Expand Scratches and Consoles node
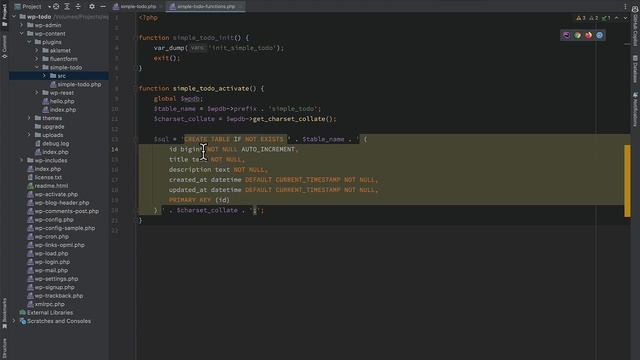Screen dimensions: 640x360 click(14, 321)
